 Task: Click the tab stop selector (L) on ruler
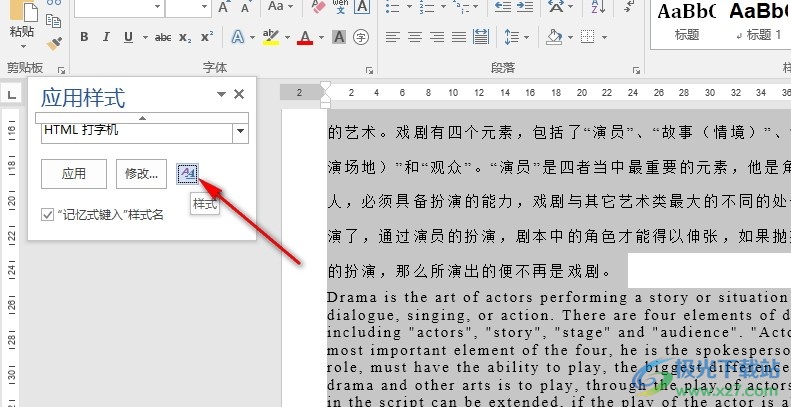click(x=12, y=93)
